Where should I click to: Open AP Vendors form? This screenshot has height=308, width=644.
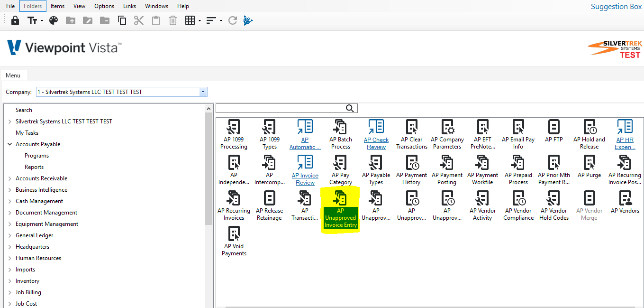coord(625,203)
